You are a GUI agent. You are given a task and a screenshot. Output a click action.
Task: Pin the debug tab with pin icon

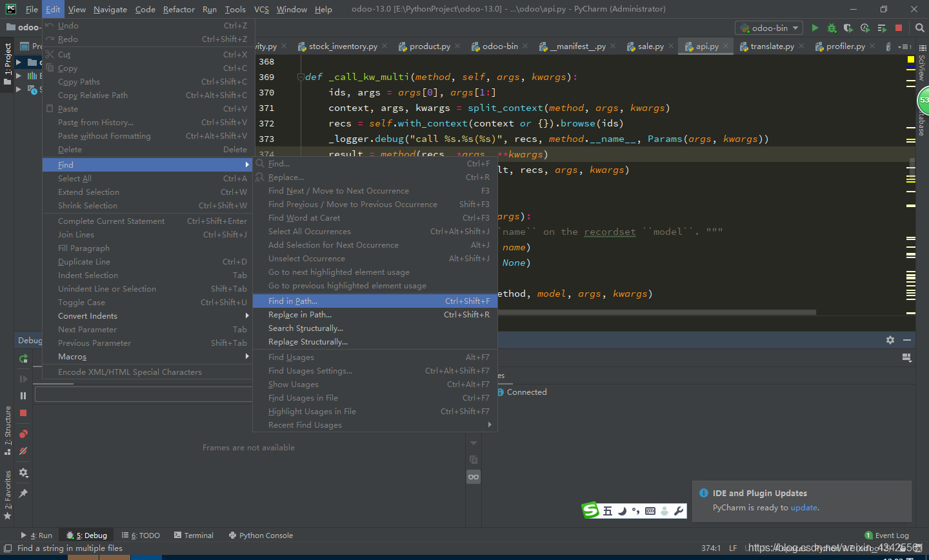click(x=23, y=493)
